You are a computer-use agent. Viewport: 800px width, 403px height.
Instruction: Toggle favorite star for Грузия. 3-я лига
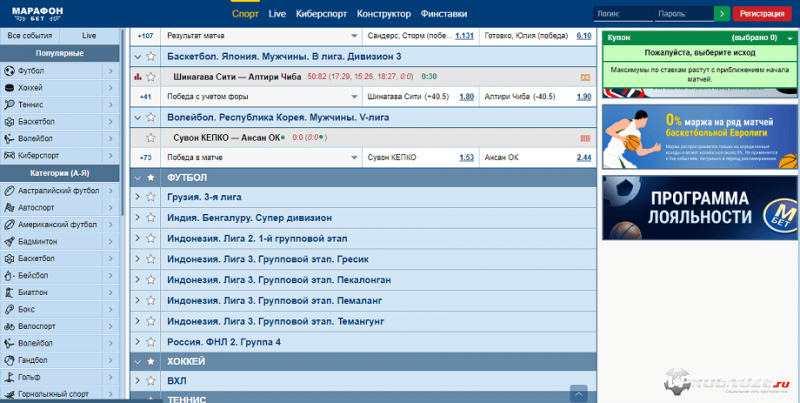coord(152,197)
